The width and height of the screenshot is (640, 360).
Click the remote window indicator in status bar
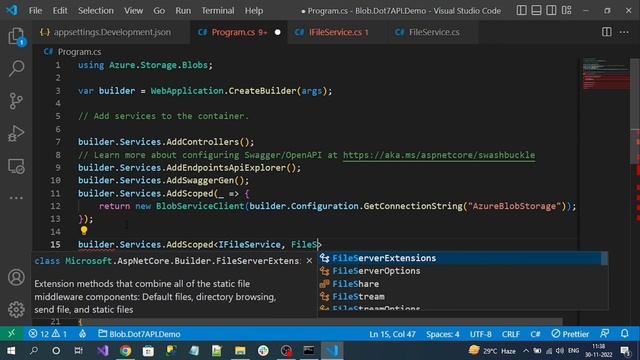click(x=11, y=334)
